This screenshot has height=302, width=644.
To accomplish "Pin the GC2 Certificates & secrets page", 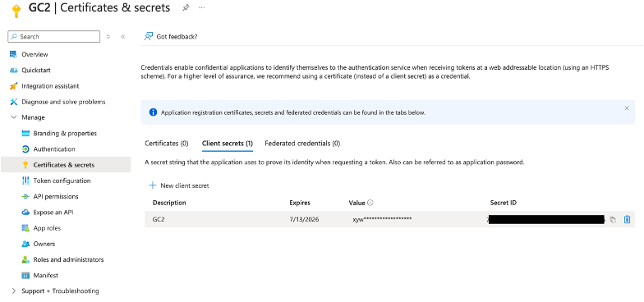I will [x=186, y=7].
